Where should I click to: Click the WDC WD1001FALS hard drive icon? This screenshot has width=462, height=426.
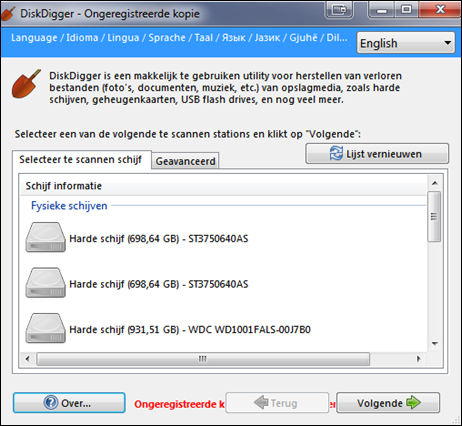click(x=46, y=328)
